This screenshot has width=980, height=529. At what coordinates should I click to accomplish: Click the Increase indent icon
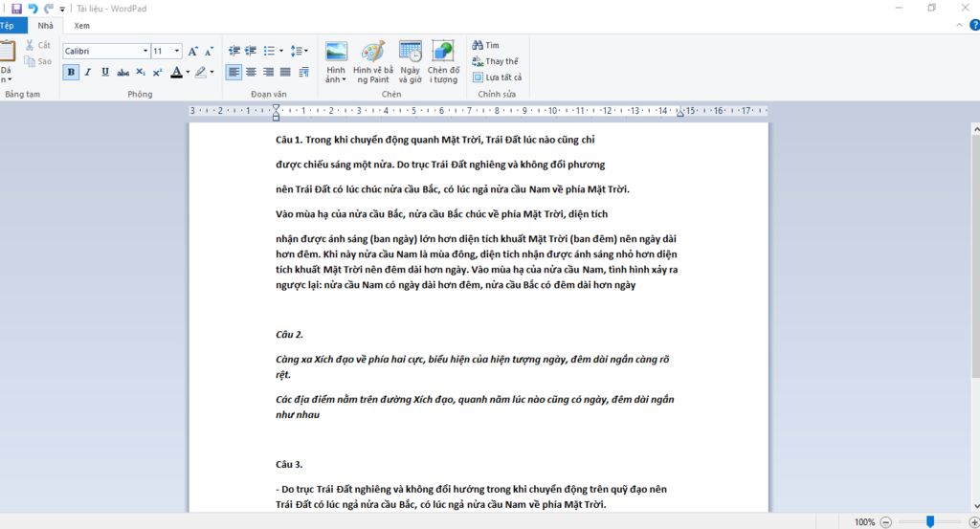pyautogui.click(x=251, y=52)
